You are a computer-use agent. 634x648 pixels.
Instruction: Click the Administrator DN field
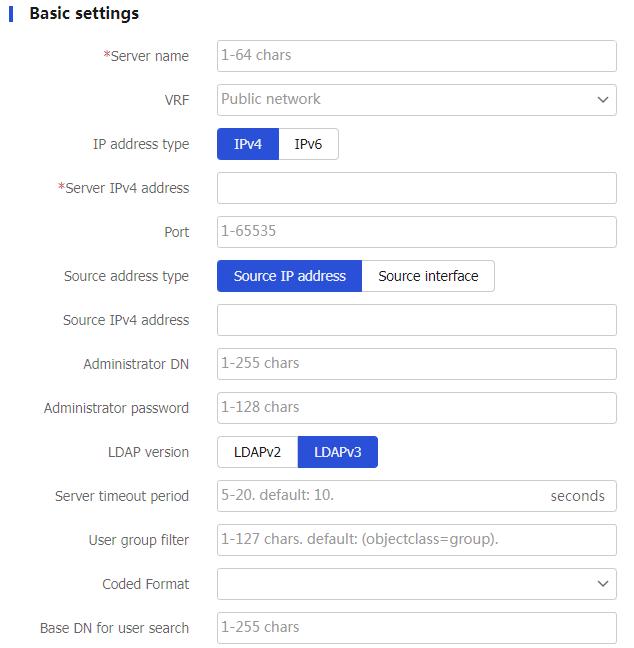(417, 364)
